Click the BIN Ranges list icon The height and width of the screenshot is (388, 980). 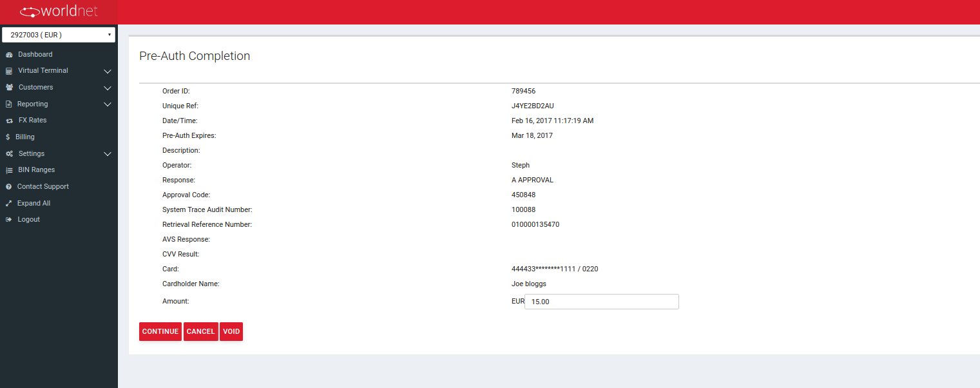point(9,170)
